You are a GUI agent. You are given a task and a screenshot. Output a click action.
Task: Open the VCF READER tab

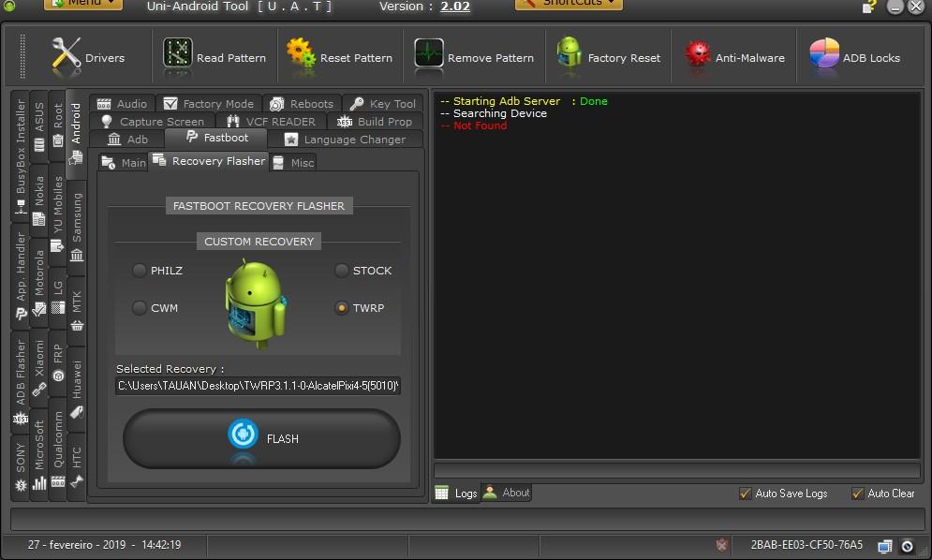pyautogui.click(x=271, y=122)
